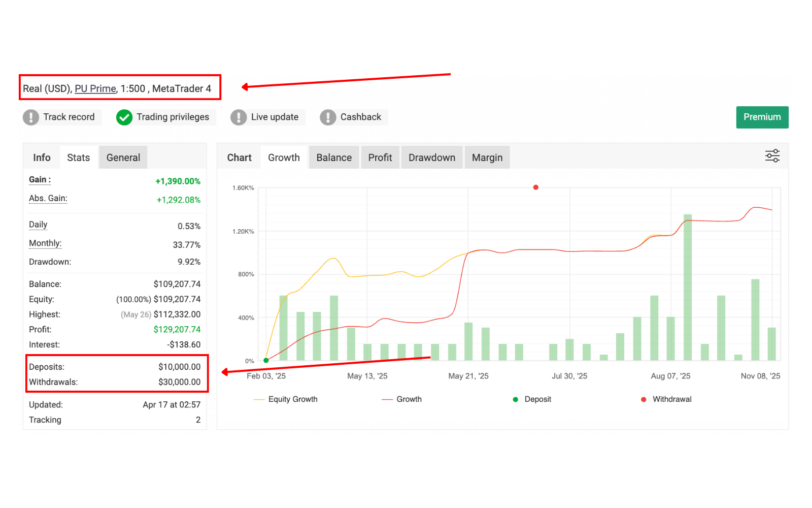
Task: Switch to the Info tab
Action: pos(42,157)
